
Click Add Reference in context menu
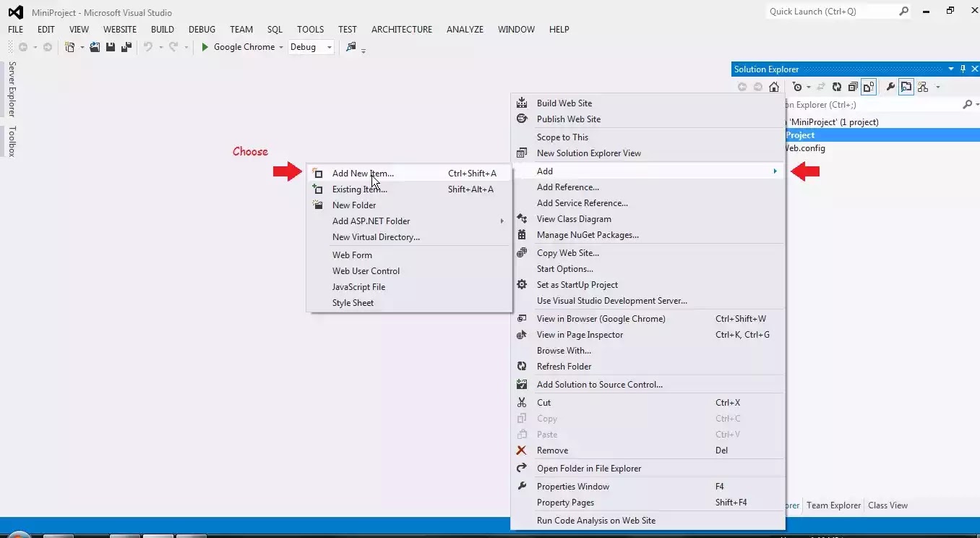[648, 187]
